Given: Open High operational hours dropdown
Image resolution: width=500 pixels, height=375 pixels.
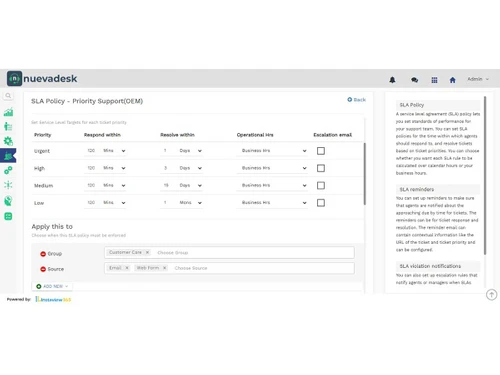Looking at the screenshot, I should click(x=272, y=168).
